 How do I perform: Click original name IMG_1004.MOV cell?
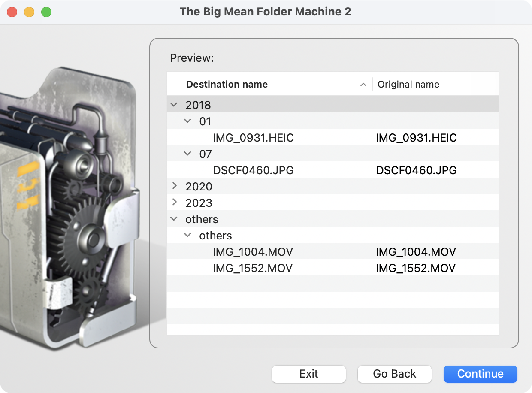416,252
